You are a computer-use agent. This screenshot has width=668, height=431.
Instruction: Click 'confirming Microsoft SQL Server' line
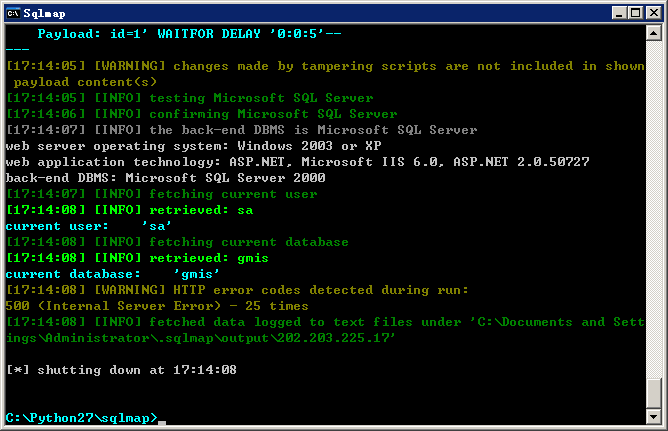pos(202,114)
